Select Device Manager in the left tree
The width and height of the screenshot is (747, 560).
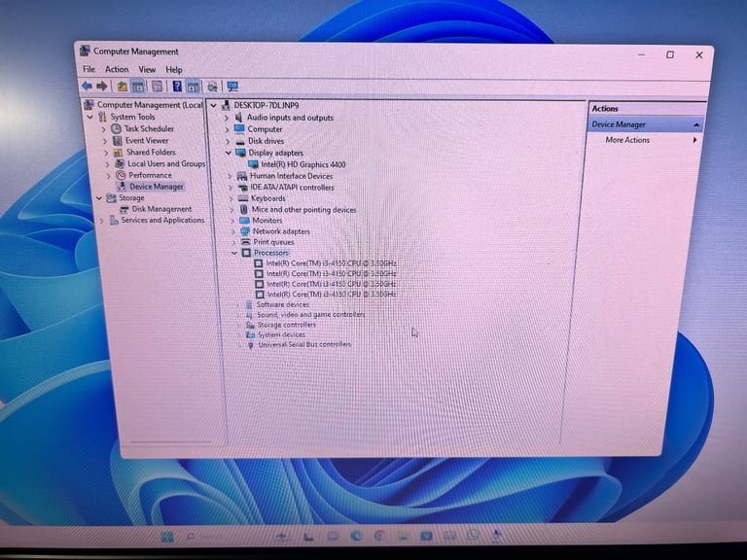click(x=157, y=187)
